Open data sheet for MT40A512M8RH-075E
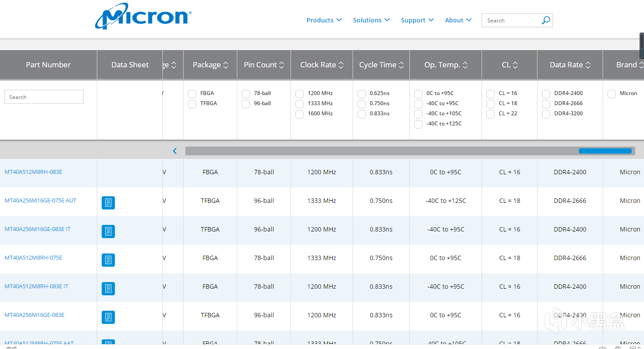Screen dimensions: 644x349 (108, 260)
